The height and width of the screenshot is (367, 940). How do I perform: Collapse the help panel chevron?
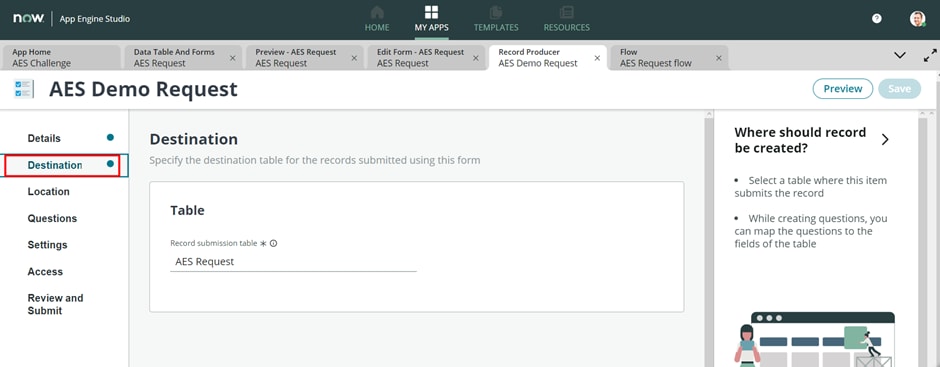885,139
